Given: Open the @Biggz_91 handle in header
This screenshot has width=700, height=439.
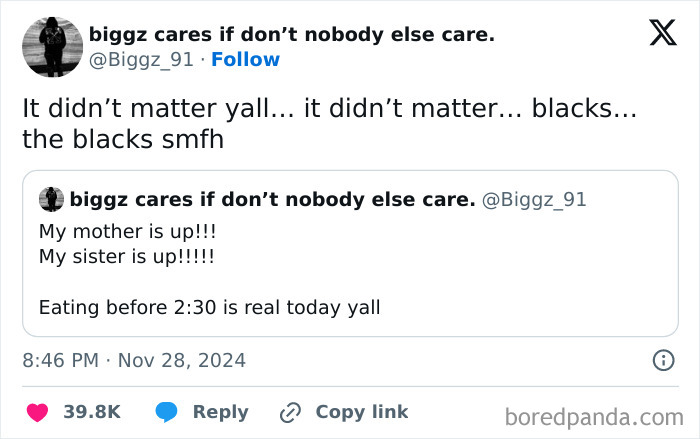Looking at the screenshot, I should tap(140, 59).
